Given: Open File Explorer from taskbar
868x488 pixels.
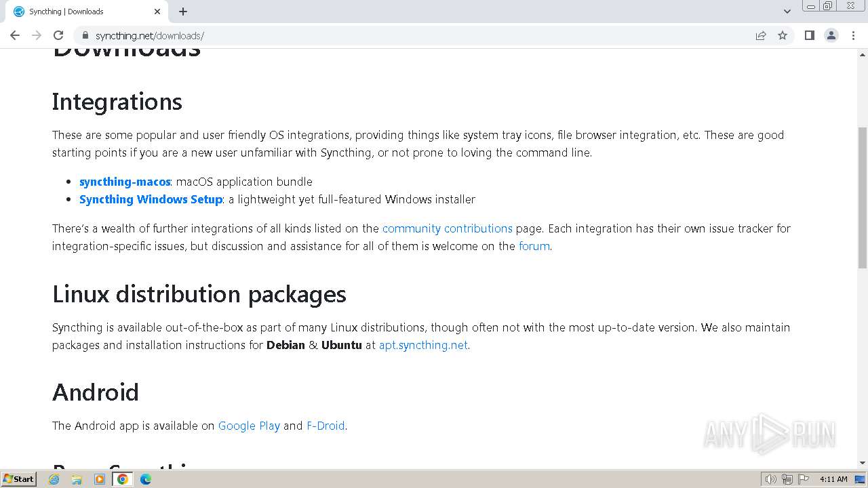Looking at the screenshot, I should pyautogui.click(x=77, y=479).
